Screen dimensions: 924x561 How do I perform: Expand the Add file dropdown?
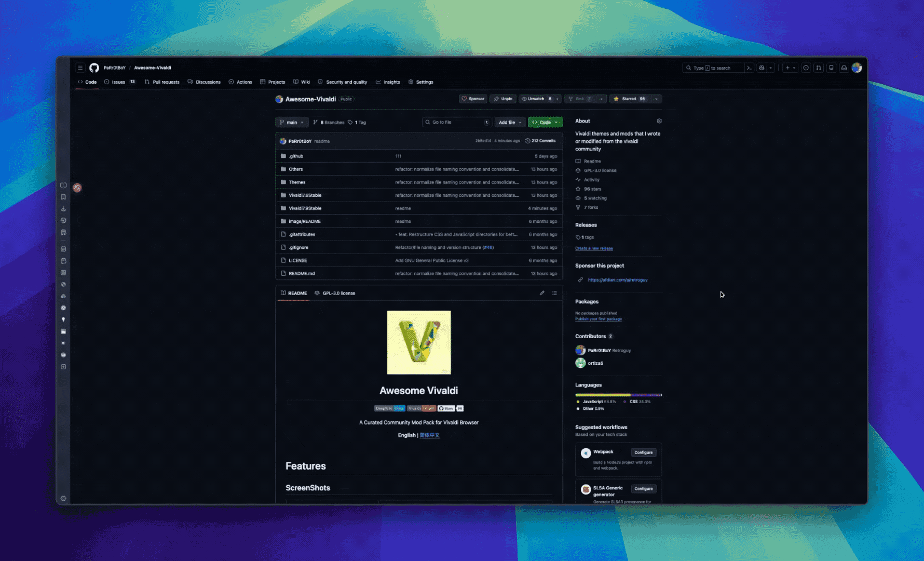click(x=510, y=123)
